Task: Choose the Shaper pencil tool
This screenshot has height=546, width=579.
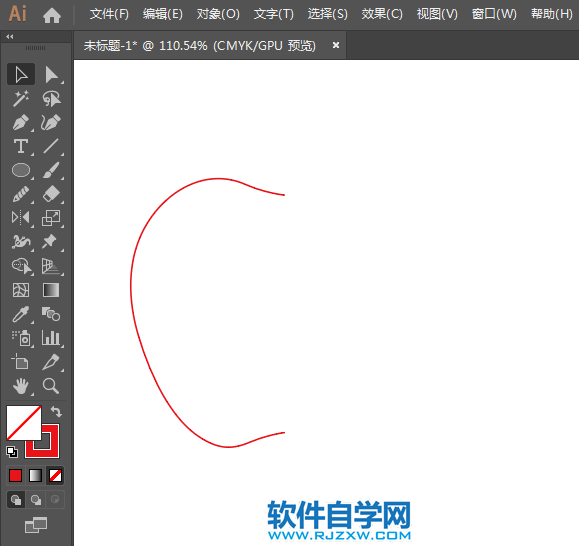Action: point(21,194)
